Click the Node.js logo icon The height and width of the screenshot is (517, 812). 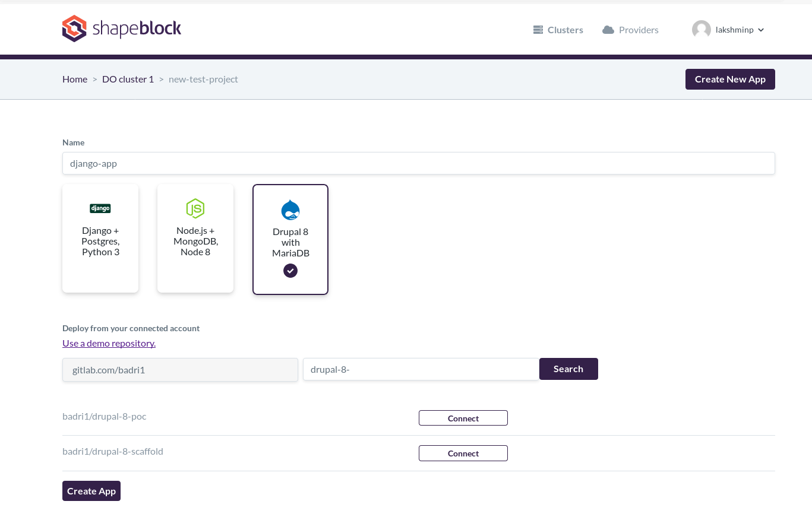click(195, 208)
